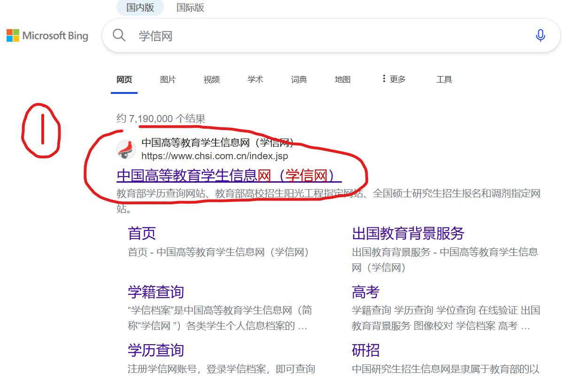
Task: Click the microphone voice search icon
Action: pos(541,35)
